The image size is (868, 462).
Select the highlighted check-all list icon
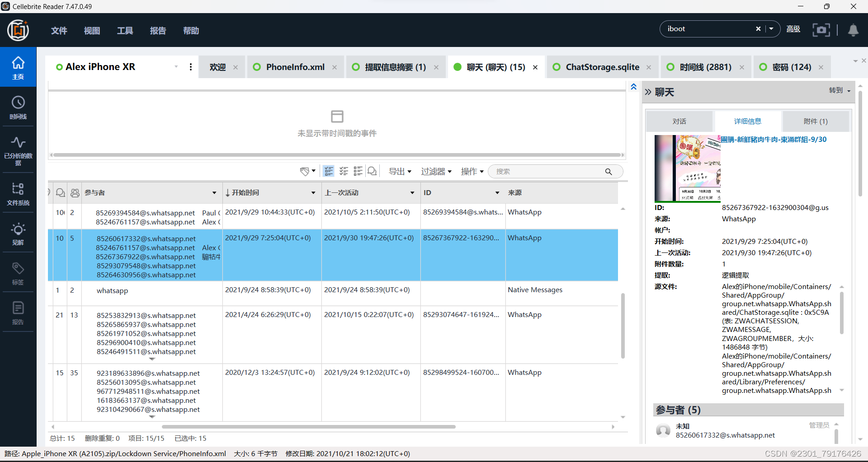pyautogui.click(x=329, y=171)
